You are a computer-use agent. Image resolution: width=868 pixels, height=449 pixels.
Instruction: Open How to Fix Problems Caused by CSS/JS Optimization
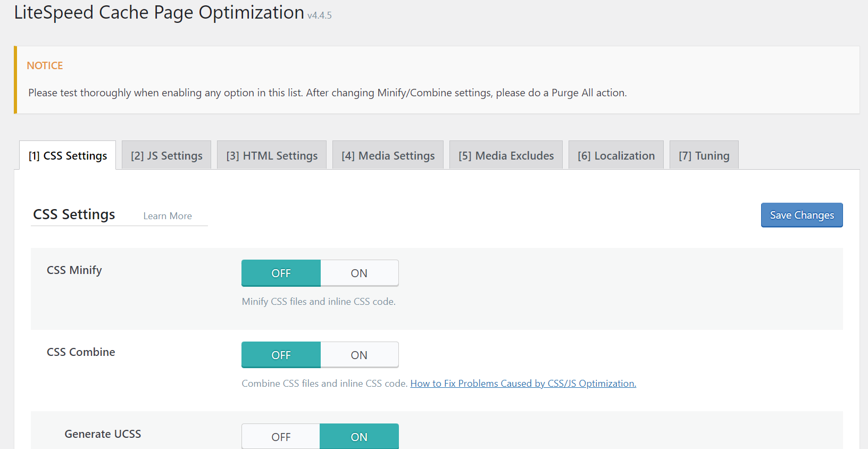point(523,384)
